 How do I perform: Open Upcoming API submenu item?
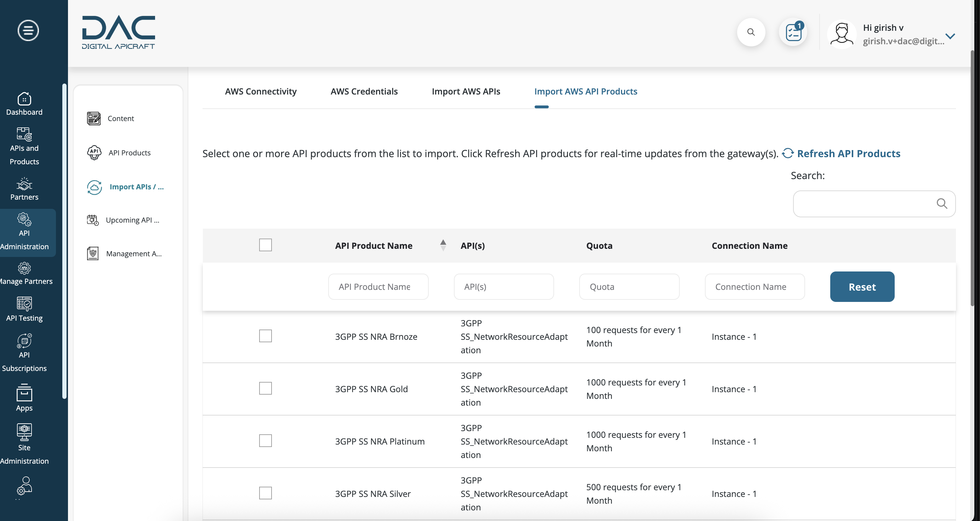click(123, 220)
